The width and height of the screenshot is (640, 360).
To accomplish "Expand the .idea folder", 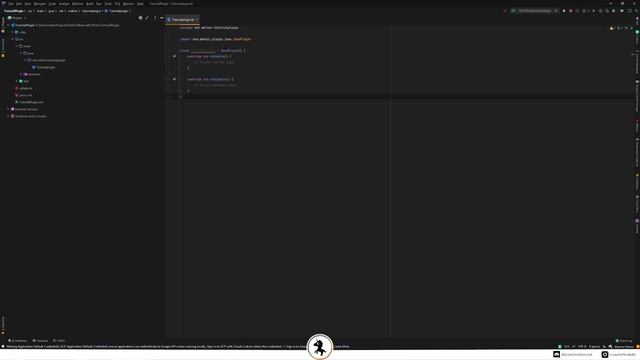I will 13,32.
